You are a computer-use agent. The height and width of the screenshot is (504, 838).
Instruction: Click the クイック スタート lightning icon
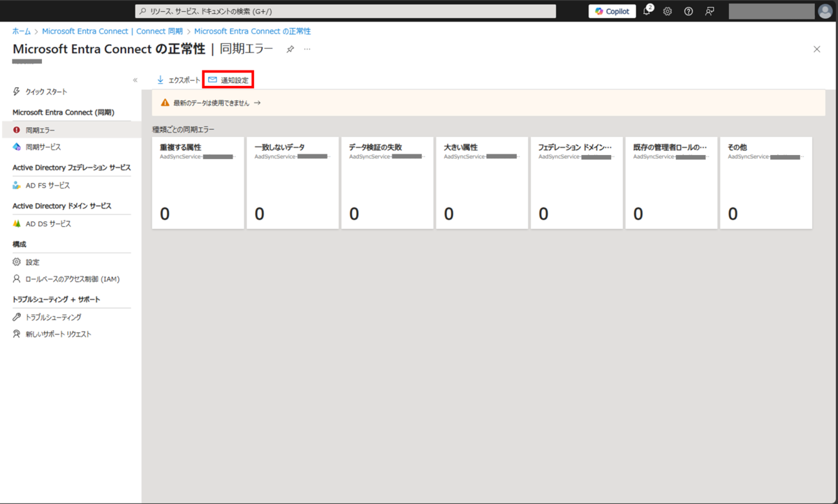[x=17, y=92]
